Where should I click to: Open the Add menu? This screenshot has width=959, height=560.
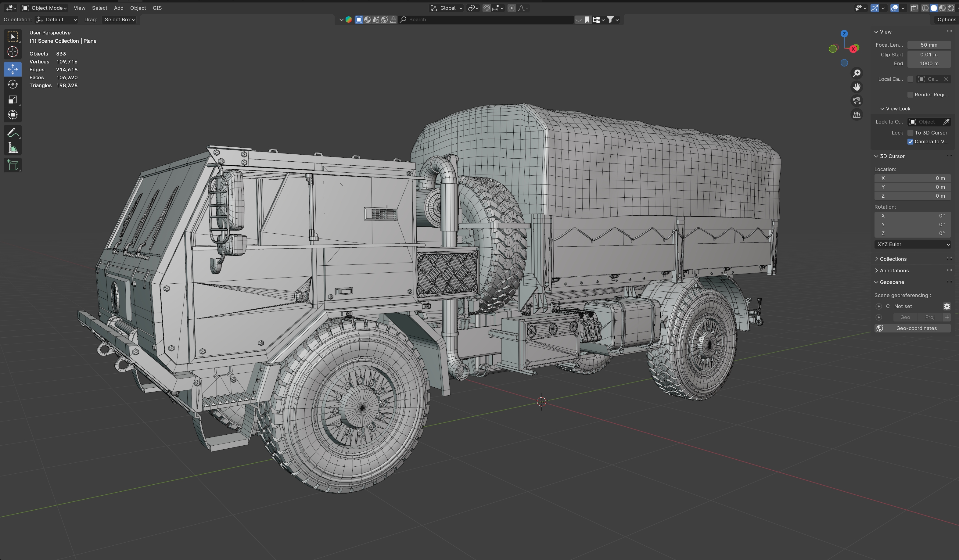[x=118, y=8]
